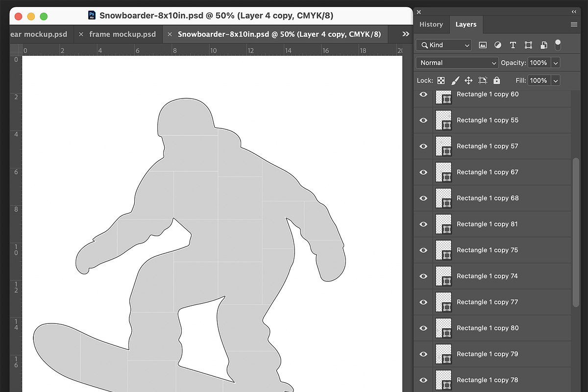Hide layer Rectangle 1 copy 67
This screenshot has width=588, height=392.
coord(424,172)
